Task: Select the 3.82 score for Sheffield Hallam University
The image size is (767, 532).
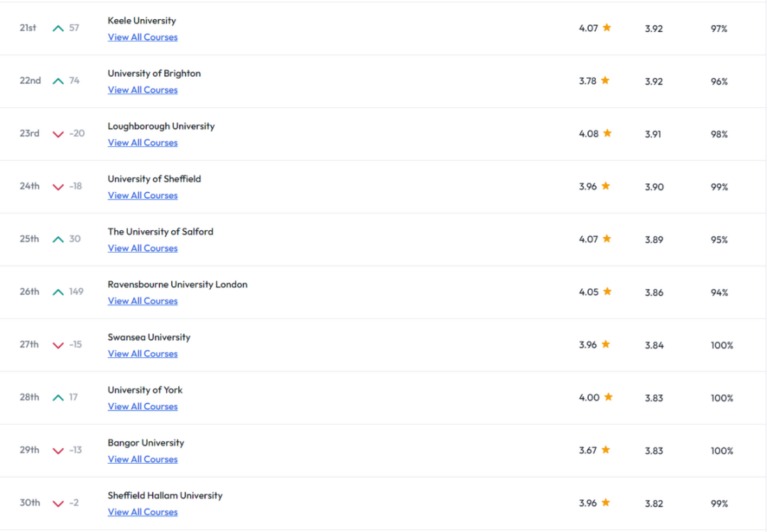Action: pyautogui.click(x=654, y=504)
